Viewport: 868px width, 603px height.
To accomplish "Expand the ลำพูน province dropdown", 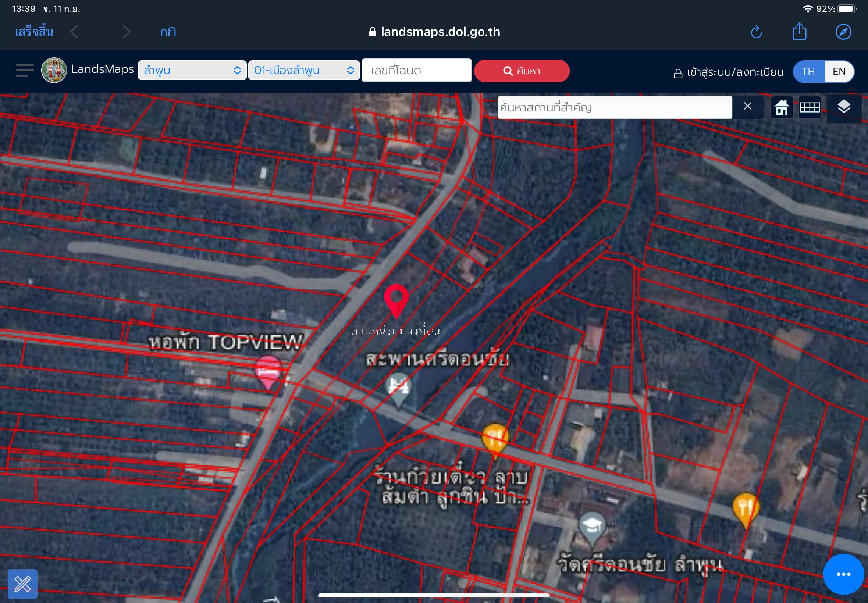I will [192, 70].
